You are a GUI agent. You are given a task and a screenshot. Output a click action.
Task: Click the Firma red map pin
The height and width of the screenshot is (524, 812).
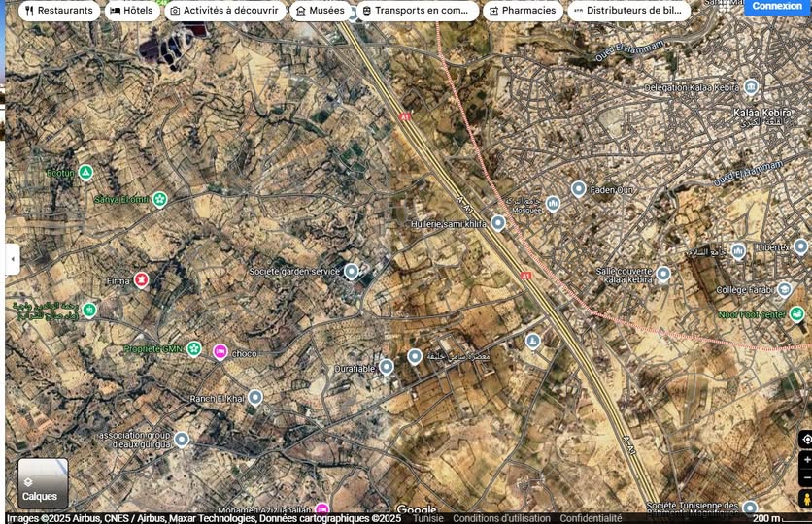[x=142, y=280]
